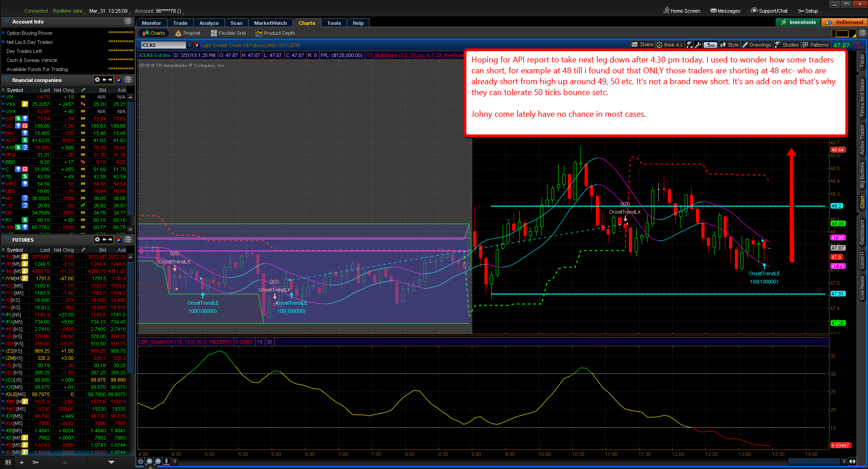868x469 pixels.
Task: Open the Live News side tab
Action: point(862,287)
